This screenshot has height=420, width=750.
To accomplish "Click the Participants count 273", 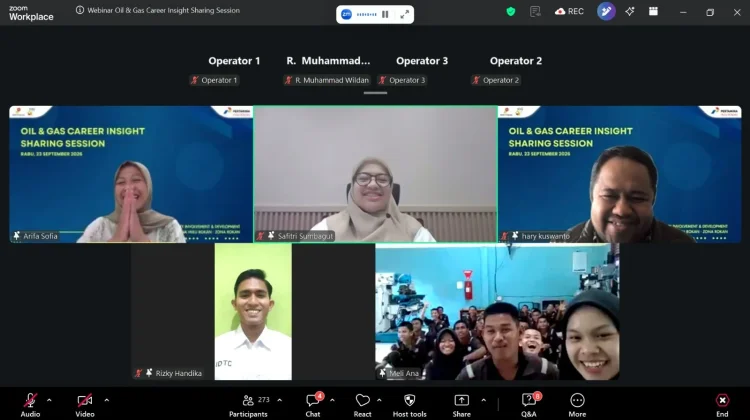I will click(264, 399).
